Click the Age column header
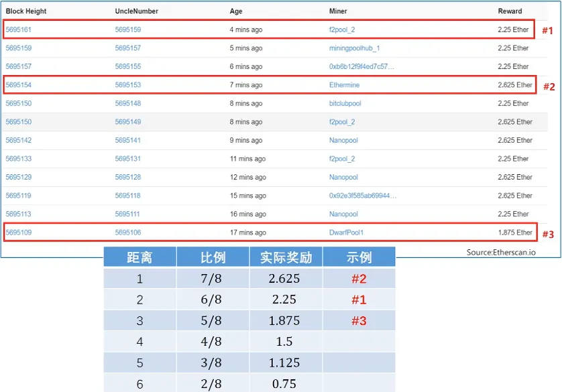Screen dimensions: 562x392 (x=236, y=11)
